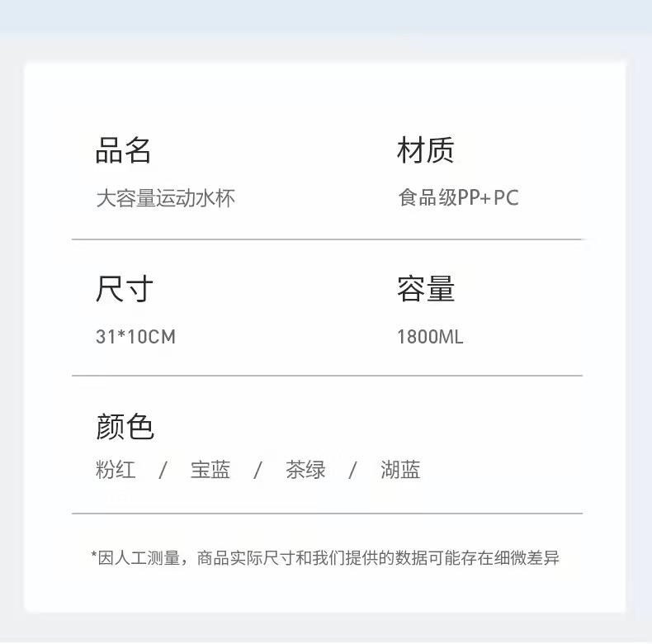Click the 材质 heading
The height and width of the screenshot is (644, 652).
425,151
